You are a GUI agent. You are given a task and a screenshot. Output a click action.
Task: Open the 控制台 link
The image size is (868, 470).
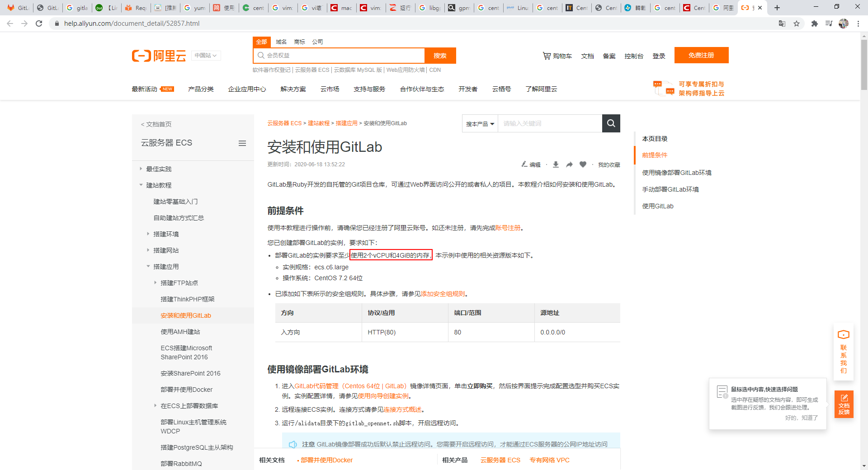coord(633,56)
